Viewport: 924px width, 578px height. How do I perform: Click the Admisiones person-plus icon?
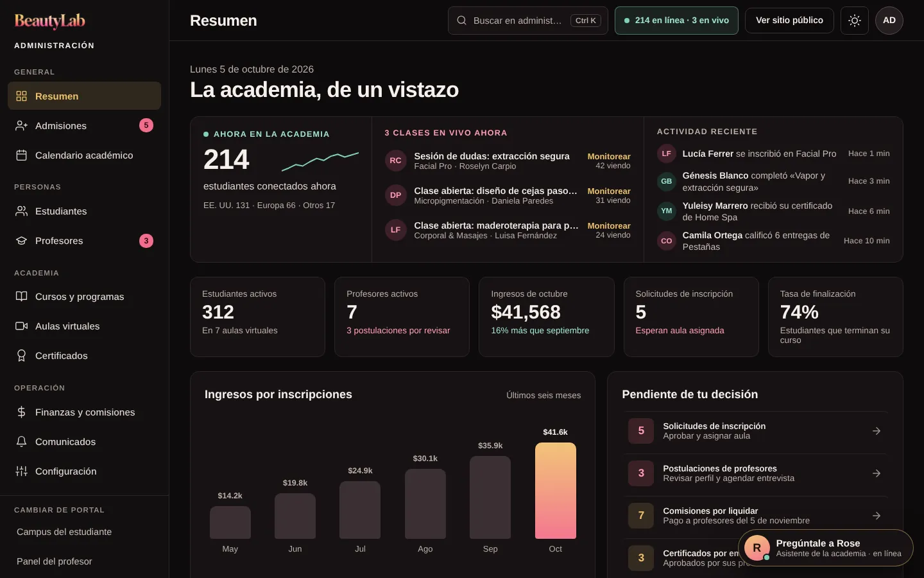coord(21,126)
